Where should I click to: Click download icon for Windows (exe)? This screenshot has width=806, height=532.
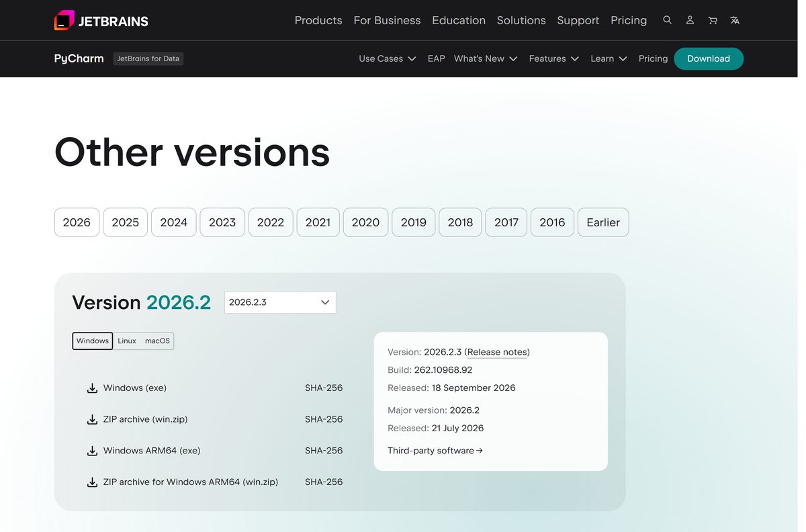(x=93, y=388)
